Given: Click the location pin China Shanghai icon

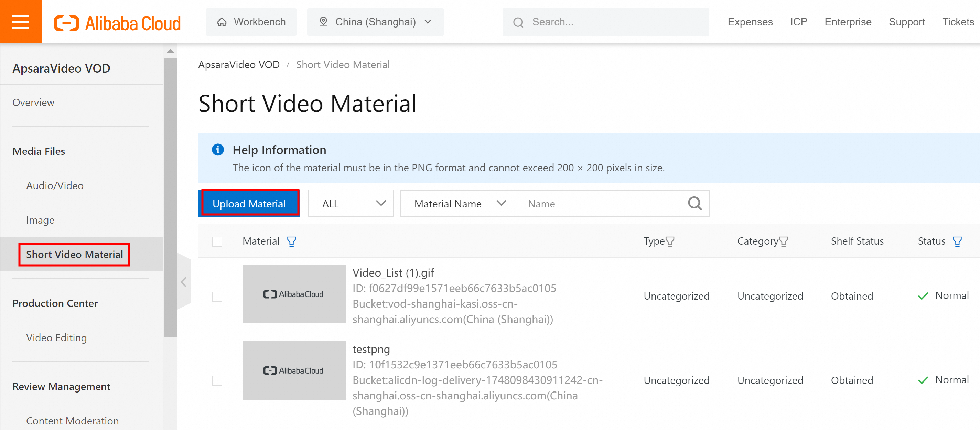Looking at the screenshot, I should point(322,21).
